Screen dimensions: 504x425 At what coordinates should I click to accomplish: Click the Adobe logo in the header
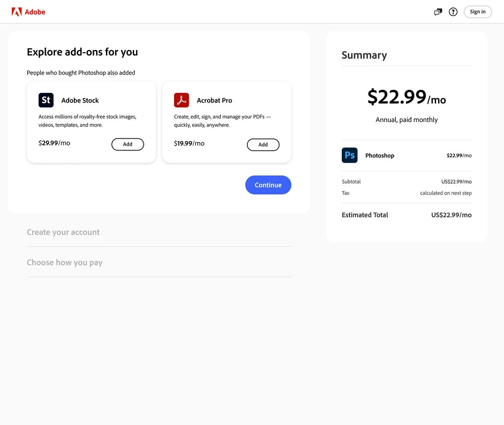(x=28, y=12)
